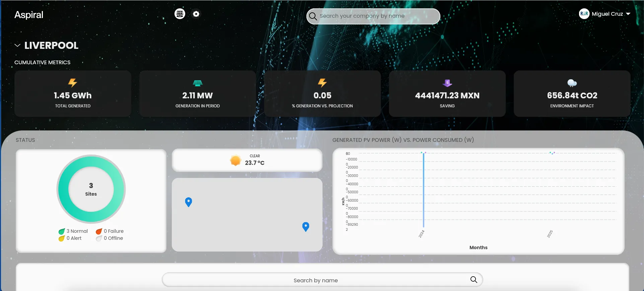This screenshot has height=291, width=644.
Task: Click the 2025 axis label
Action: (550, 234)
